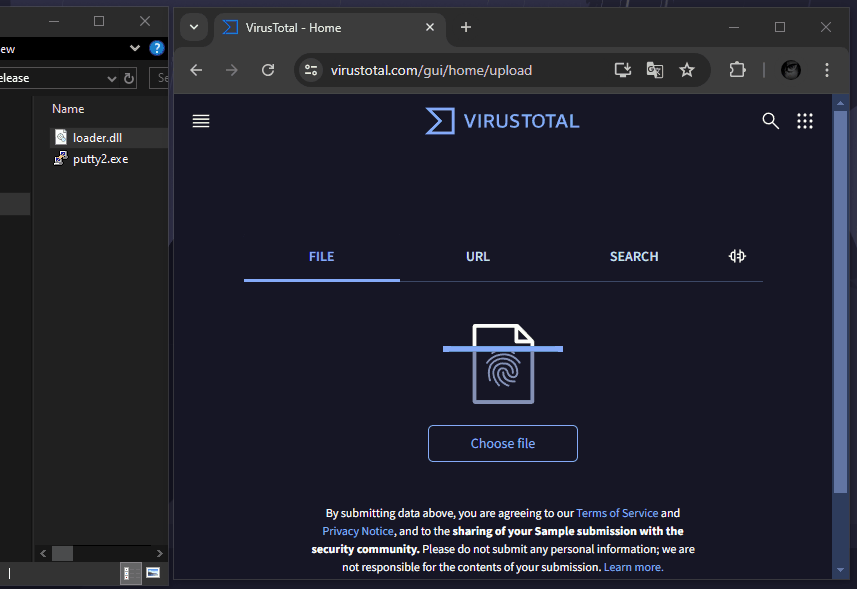Viewport: 857px width, 589px height.
Task: Click the Explorer search box
Action: tap(159, 78)
